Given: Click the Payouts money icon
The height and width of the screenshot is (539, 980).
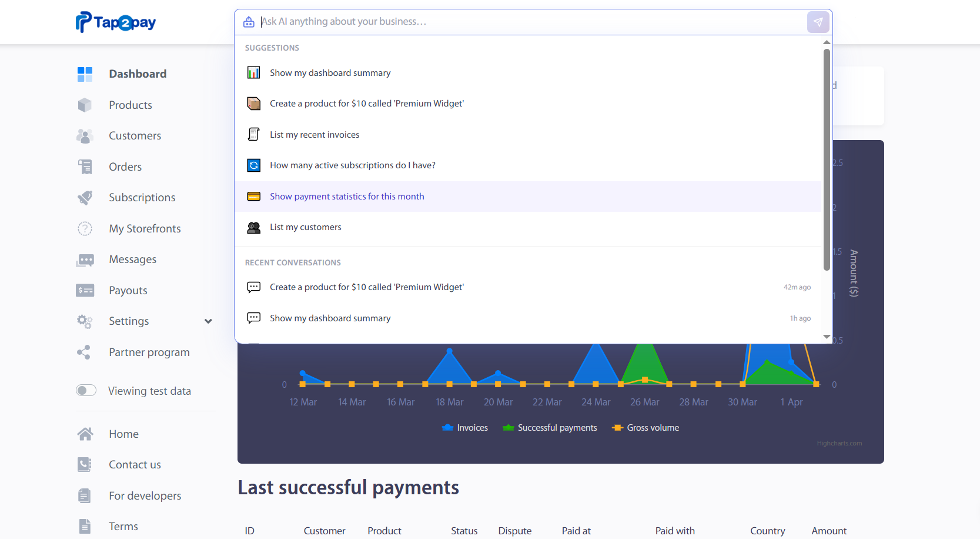Looking at the screenshot, I should click(85, 291).
